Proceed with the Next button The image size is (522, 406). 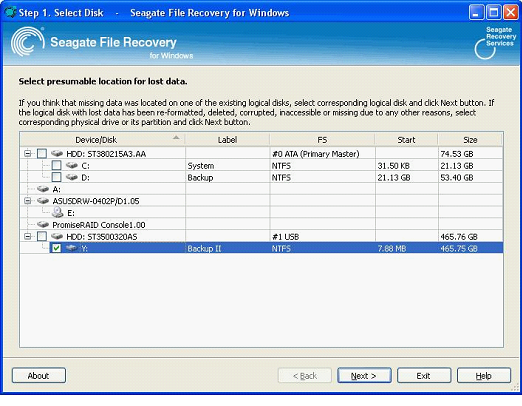point(364,376)
